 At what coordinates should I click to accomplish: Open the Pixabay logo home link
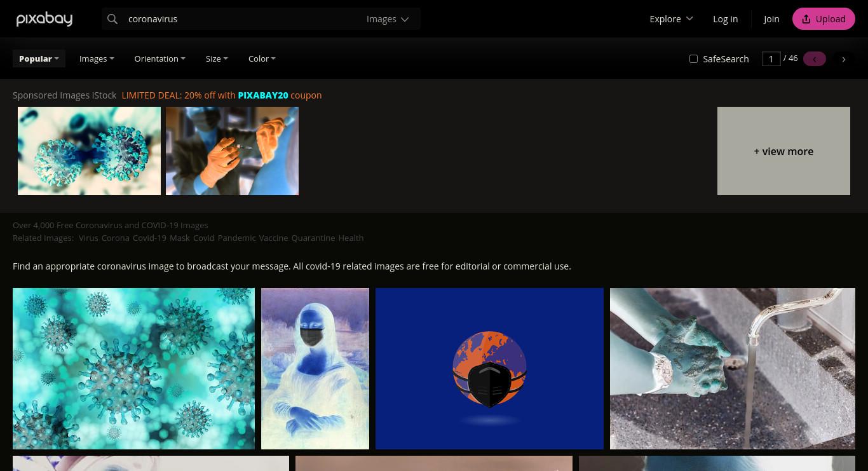coord(44,19)
